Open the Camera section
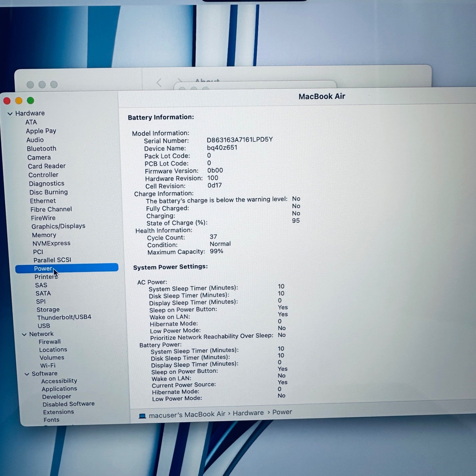The width and height of the screenshot is (476, 476). click(x=39, y=157)
